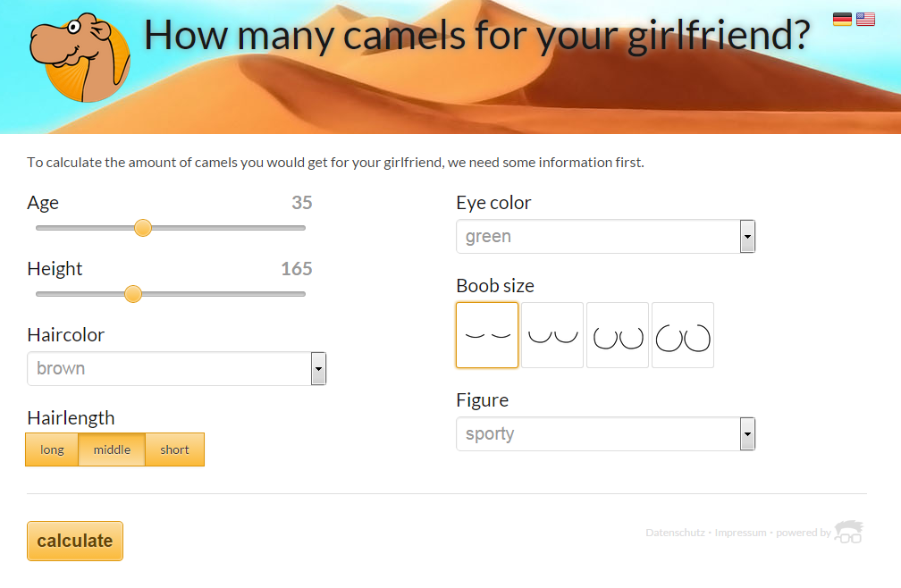Open the Datenschutz link
901x588 pixels.
point(675,533)
